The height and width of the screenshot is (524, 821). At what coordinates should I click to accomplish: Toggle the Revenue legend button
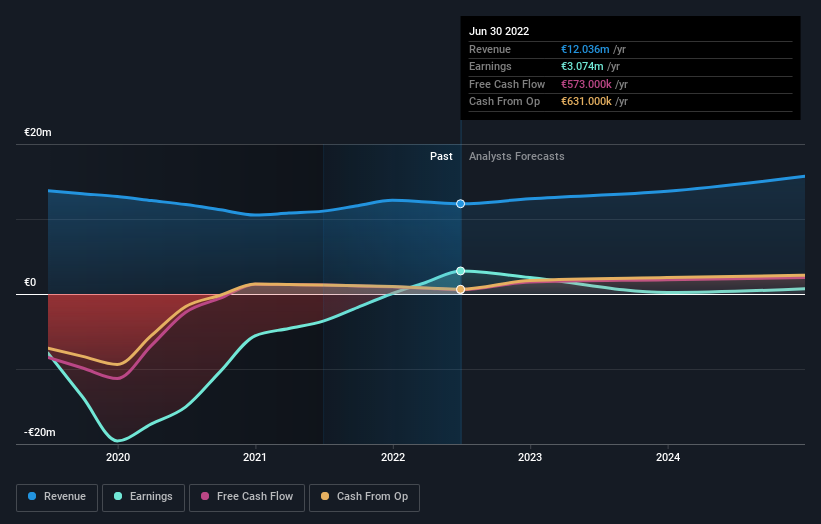pyautogui.click(x=57, y=497)
